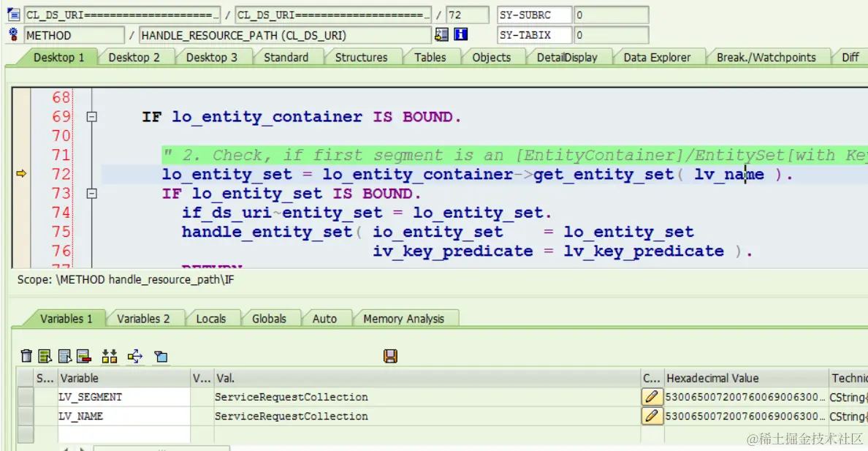Switch to Desktop 3 tab

(211, 58)
